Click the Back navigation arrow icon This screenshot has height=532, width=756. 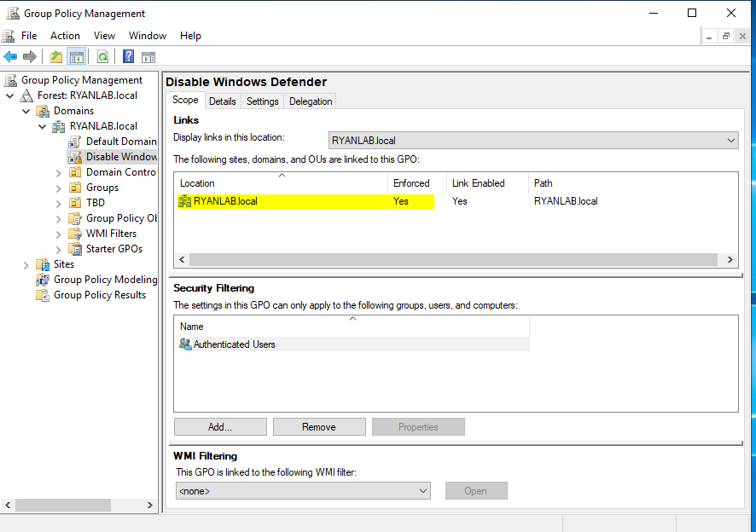pos(11,56)
